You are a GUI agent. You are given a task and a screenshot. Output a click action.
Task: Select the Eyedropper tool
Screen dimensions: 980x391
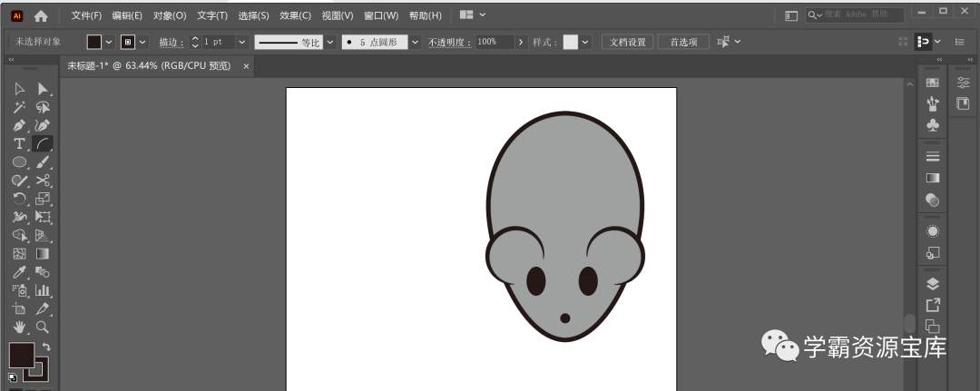click(19, 272)
